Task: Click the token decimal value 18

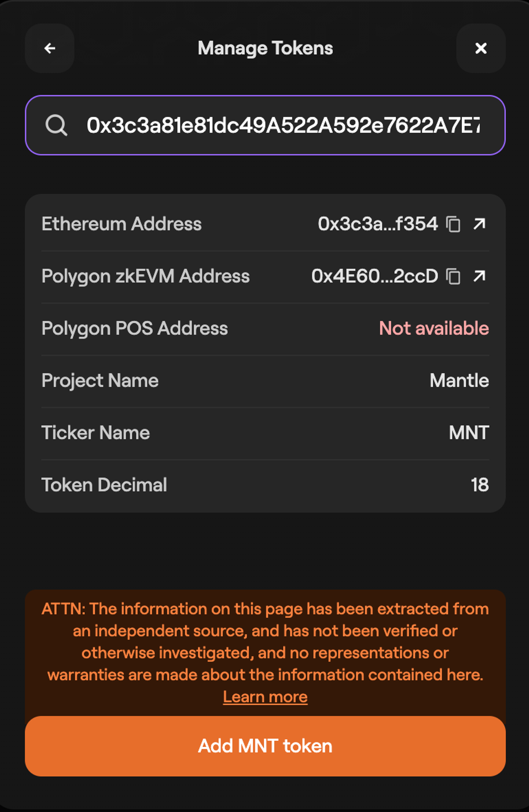Action: click(480, 485)
